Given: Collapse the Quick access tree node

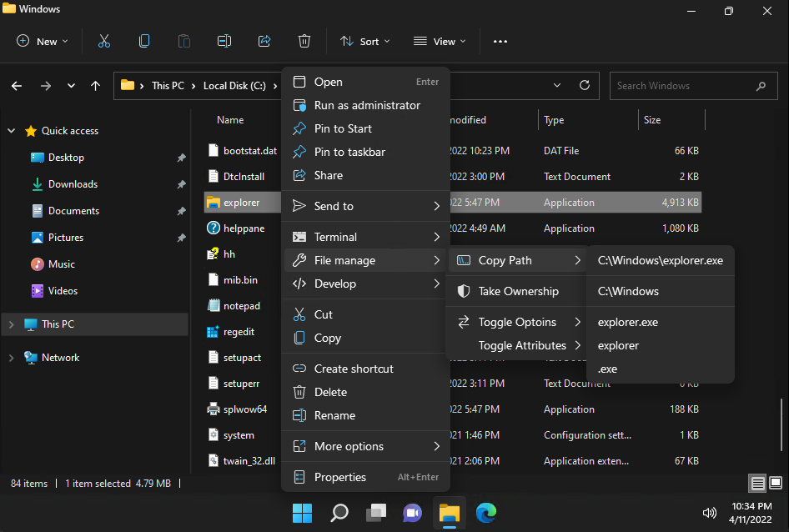Looking at the screenshot, I should coord(11,131).
